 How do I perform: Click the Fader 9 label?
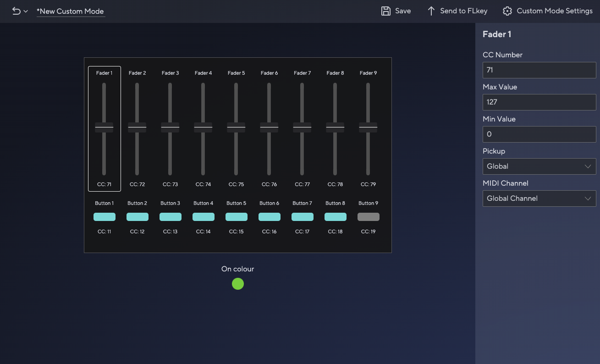coord(369,73)
